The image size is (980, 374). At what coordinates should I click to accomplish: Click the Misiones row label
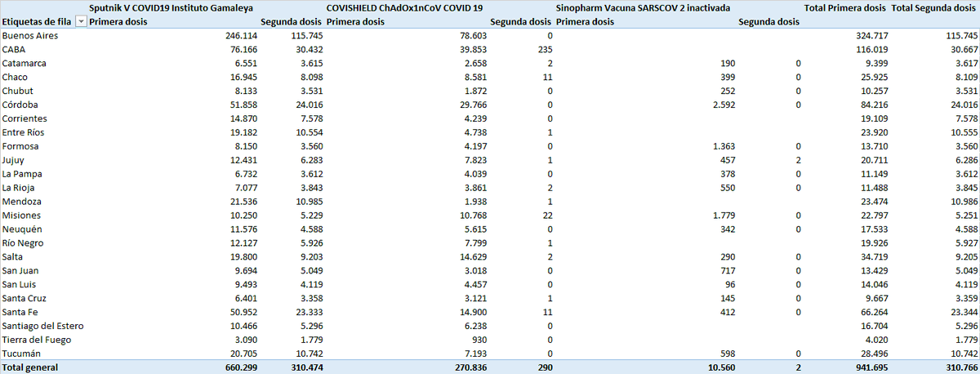(x=21, y=216)
